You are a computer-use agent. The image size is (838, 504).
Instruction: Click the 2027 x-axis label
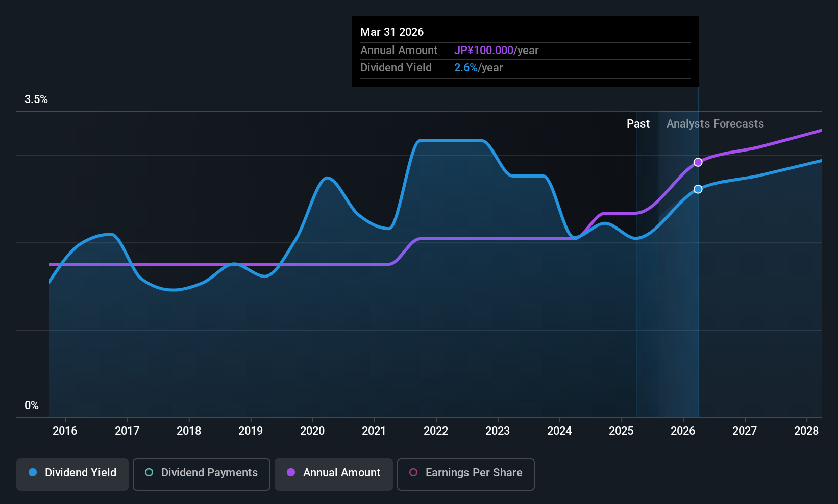745,431
